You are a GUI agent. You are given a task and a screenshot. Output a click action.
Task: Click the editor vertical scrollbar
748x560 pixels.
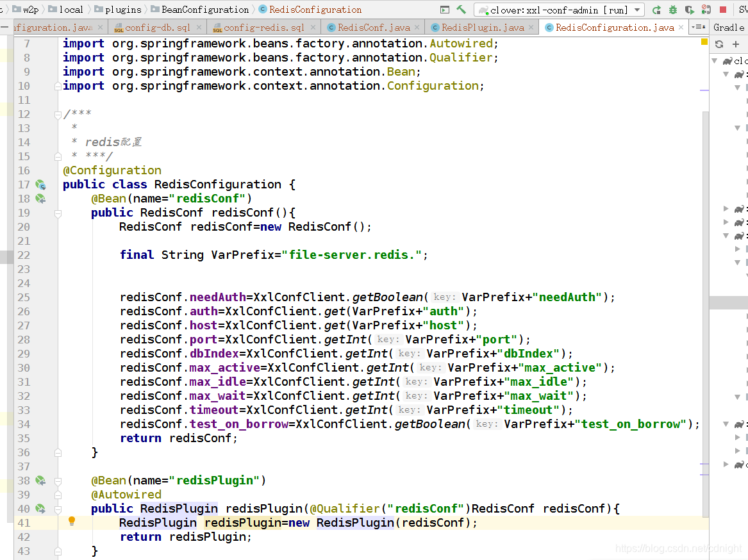click(706, 315)
